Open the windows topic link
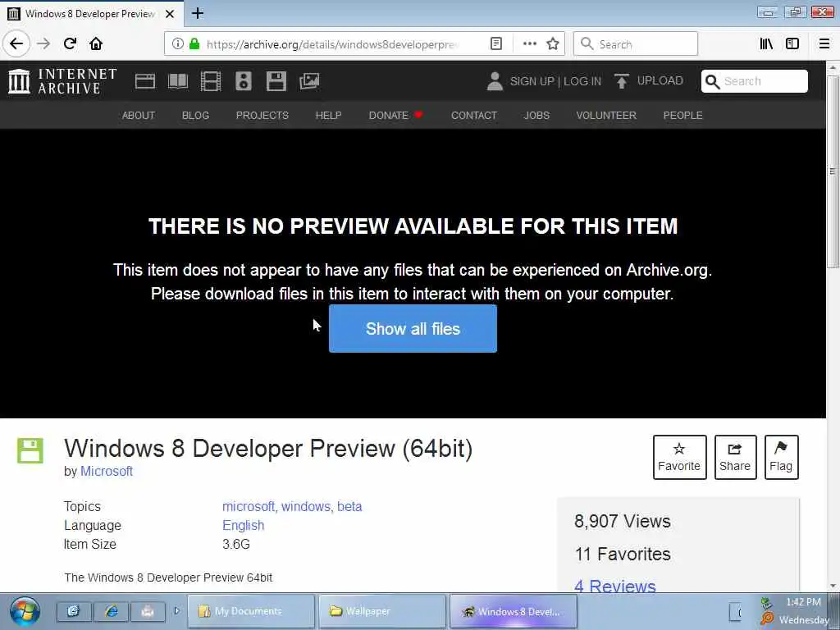Viewport: 840px width, 630px height. point(307,506)
